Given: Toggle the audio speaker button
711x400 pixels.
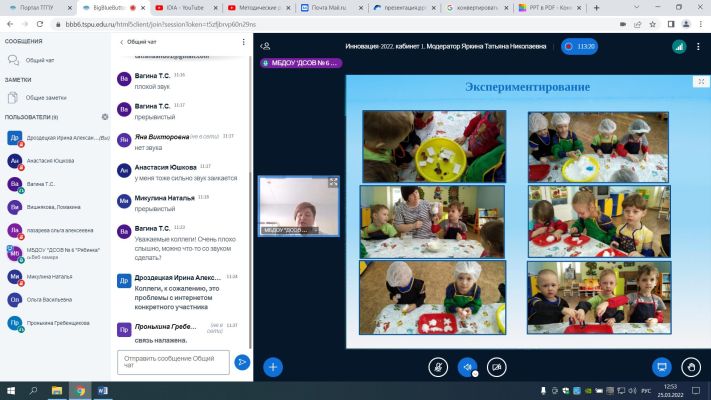Looking at the screenshot, I should 468,367.
